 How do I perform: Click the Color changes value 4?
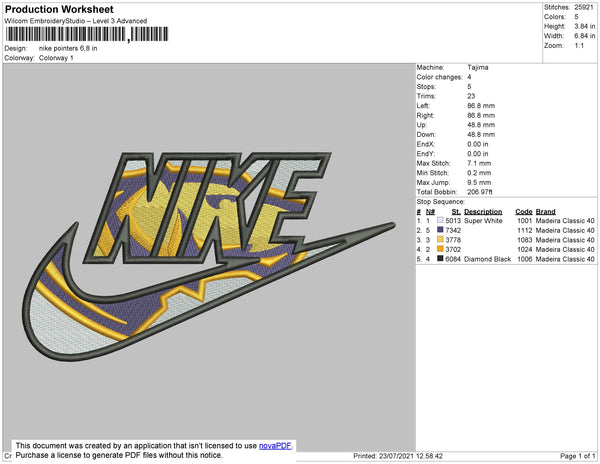[469, 77]
